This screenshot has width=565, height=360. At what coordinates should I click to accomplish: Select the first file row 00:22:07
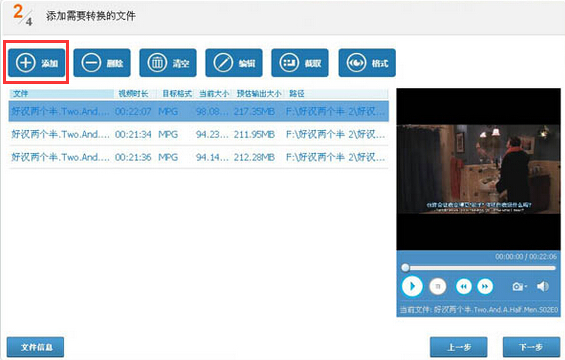click(x=199, y=111)
